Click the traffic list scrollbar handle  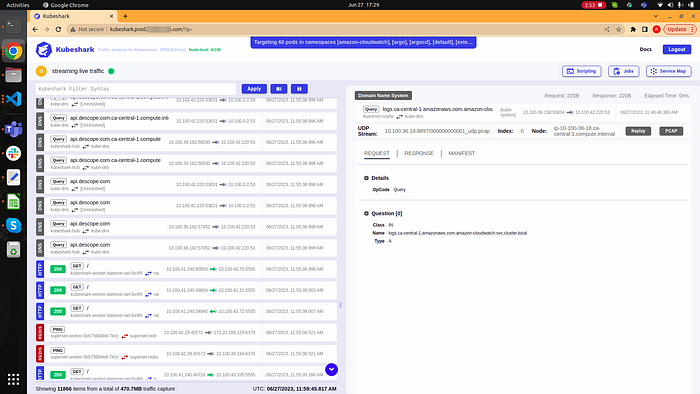[x=340, y=305]
